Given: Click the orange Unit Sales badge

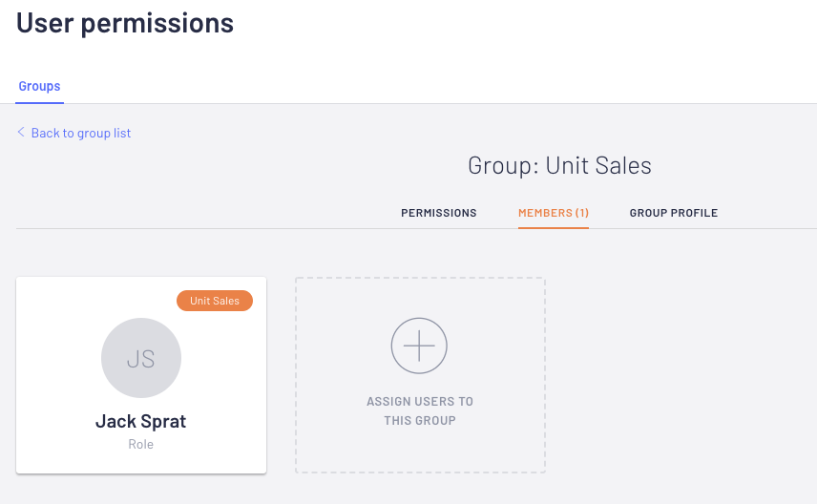Looking at the screenshot, I should coord(215,301).
